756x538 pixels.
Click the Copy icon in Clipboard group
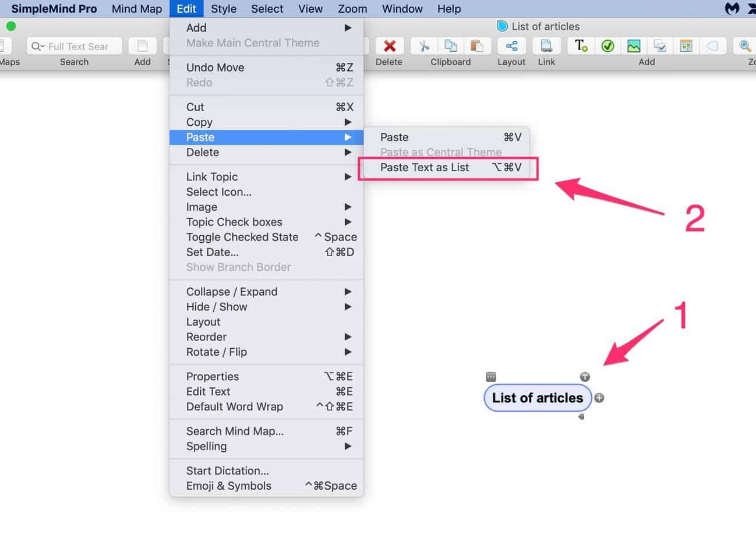pyautogui.click(x=451, y=46)
